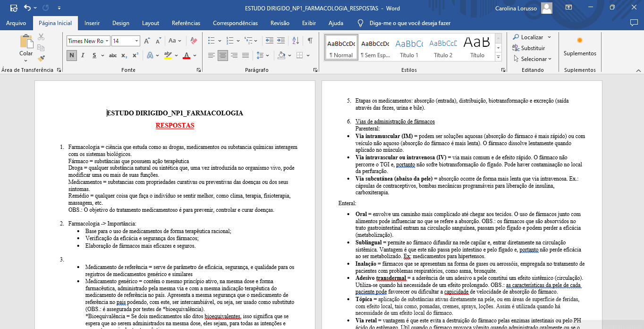Sort the text alphabetically using the A-Z sort icon

[x=296, y=41]
